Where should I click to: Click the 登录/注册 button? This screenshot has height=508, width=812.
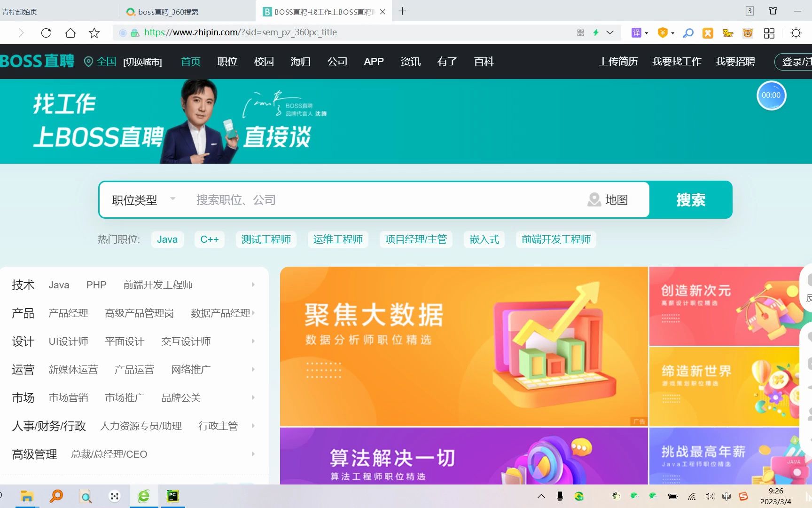coord(794,62)
